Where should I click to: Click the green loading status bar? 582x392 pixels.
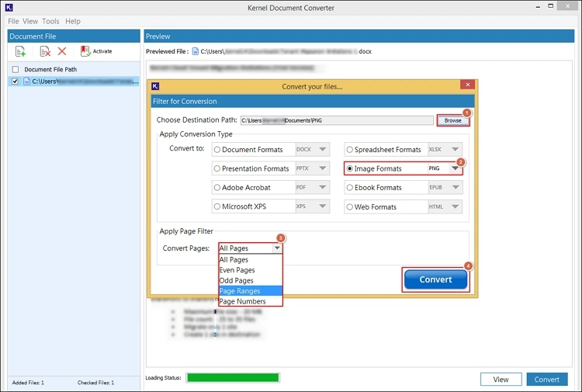[232, 378]
